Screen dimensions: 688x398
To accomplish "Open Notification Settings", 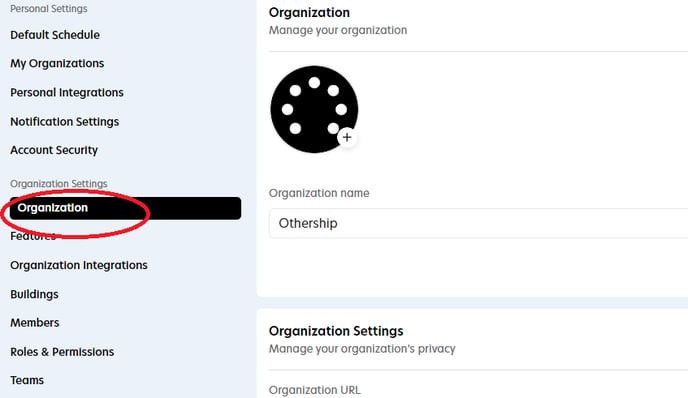I will [x=64, y=122].
